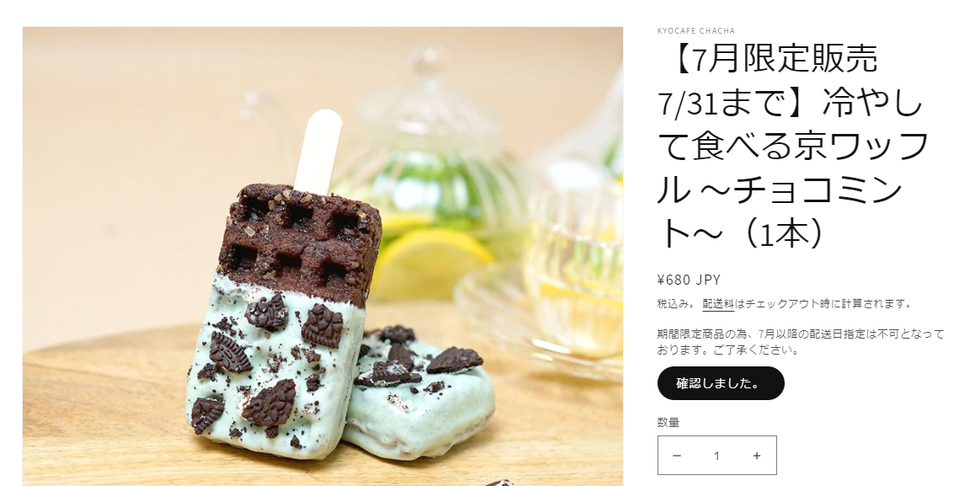Viewport: 980px width, 486px height.
Task: Decrease quantity with the minus icon
Action: [x=676, y=456]
